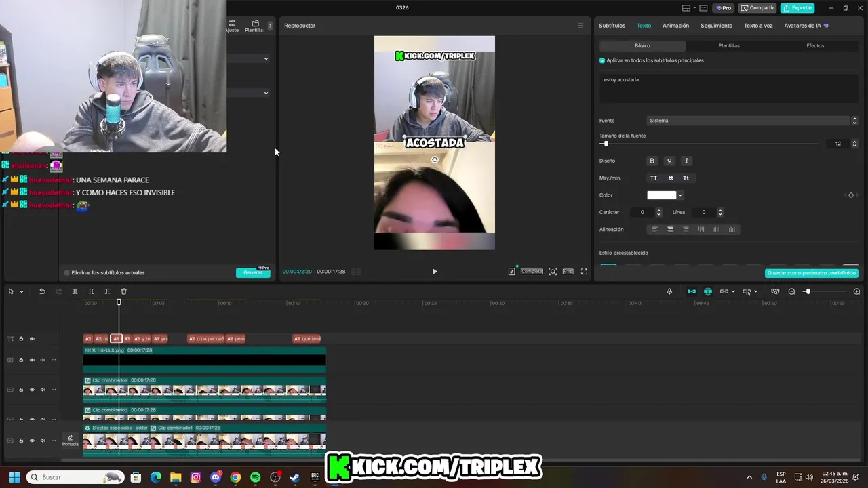Open the preview axis dropdown in timeline
This screenshot has width=868, height=488.
point(755,291)
